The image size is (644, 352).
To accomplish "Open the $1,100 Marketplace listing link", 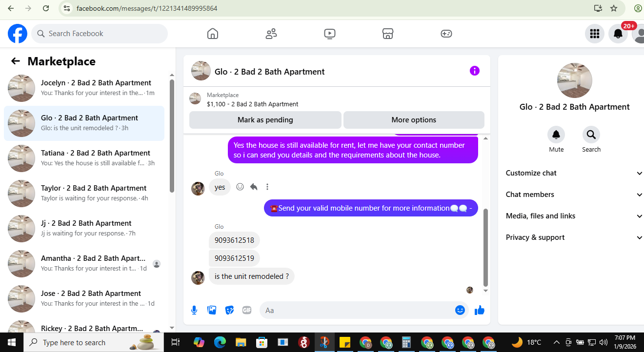I will (x=252, y=104).
